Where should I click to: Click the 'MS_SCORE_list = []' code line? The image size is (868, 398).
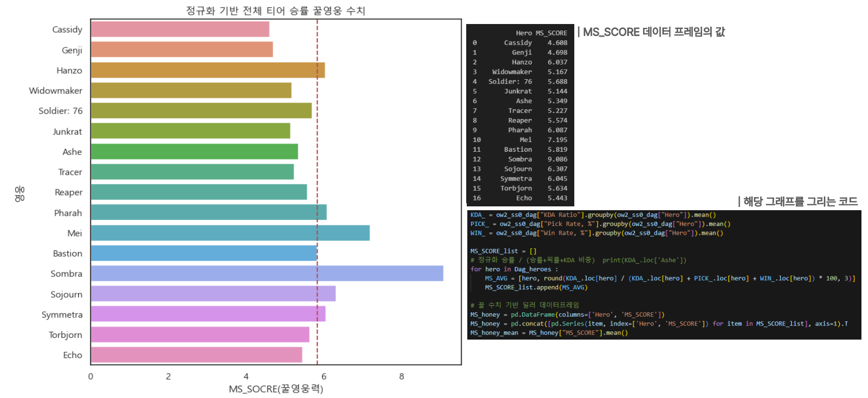(503, 251)
